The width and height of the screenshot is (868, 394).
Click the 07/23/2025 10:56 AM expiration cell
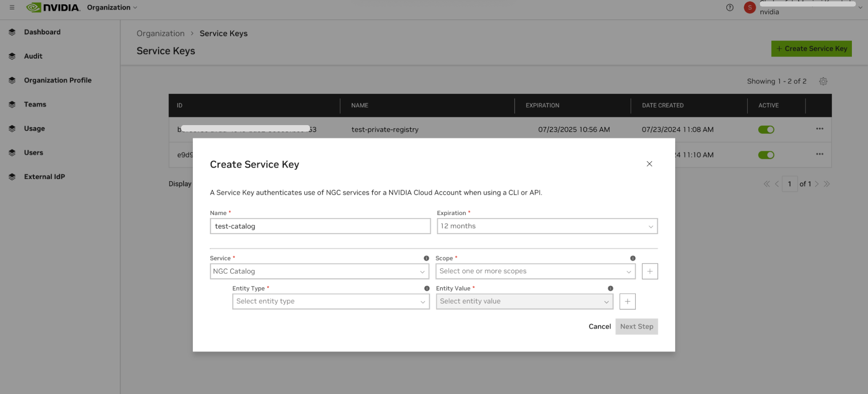(574, 129)
